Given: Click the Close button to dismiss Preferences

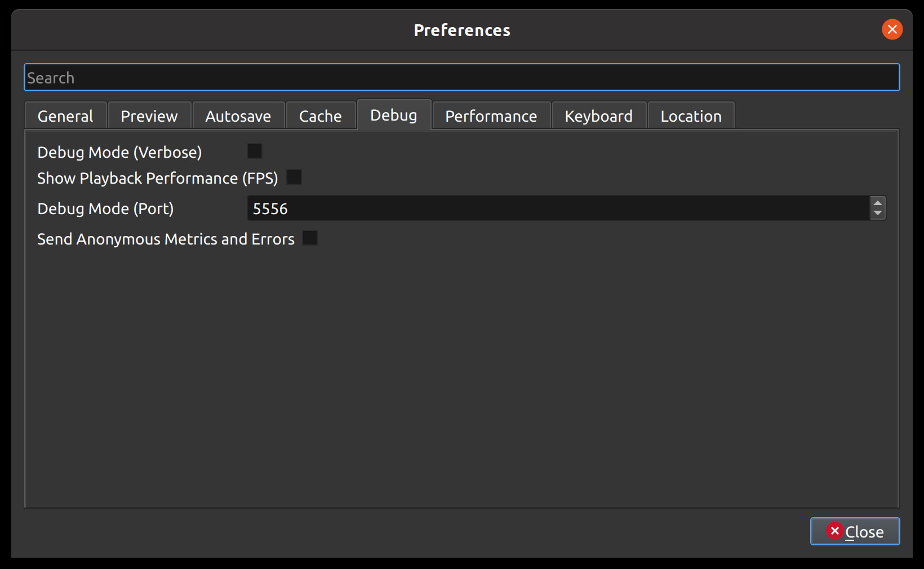Looking at the screenshot, I should [855, 531].
